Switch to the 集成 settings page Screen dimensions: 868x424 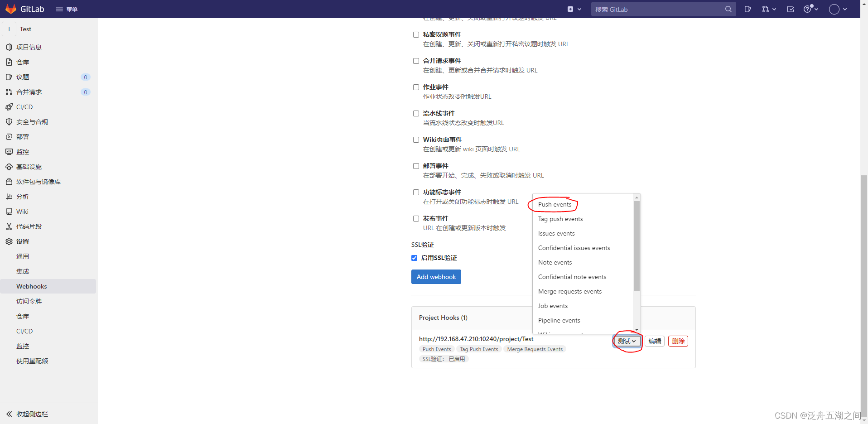click(23, 271)
